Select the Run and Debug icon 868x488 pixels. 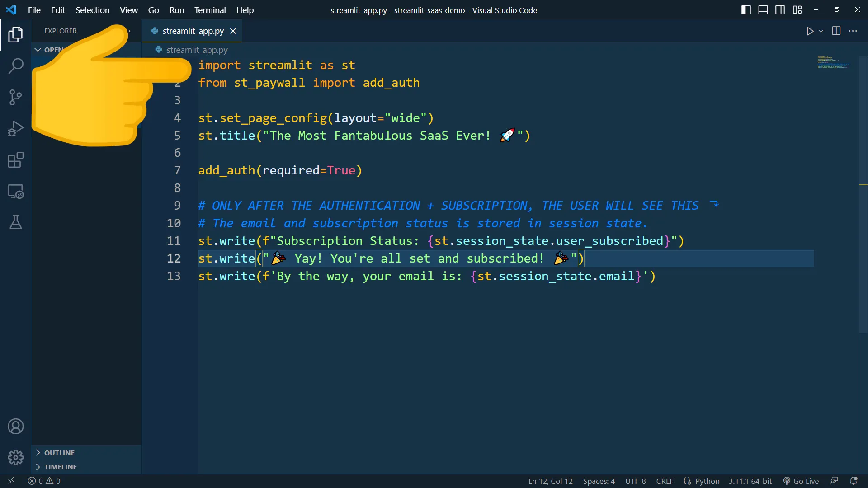coord(16,129)
